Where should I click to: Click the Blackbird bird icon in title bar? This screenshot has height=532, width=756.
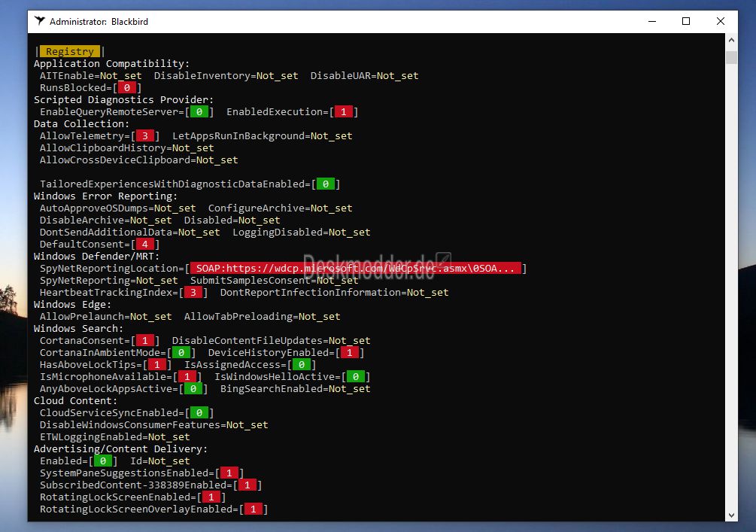click(40, 21)
